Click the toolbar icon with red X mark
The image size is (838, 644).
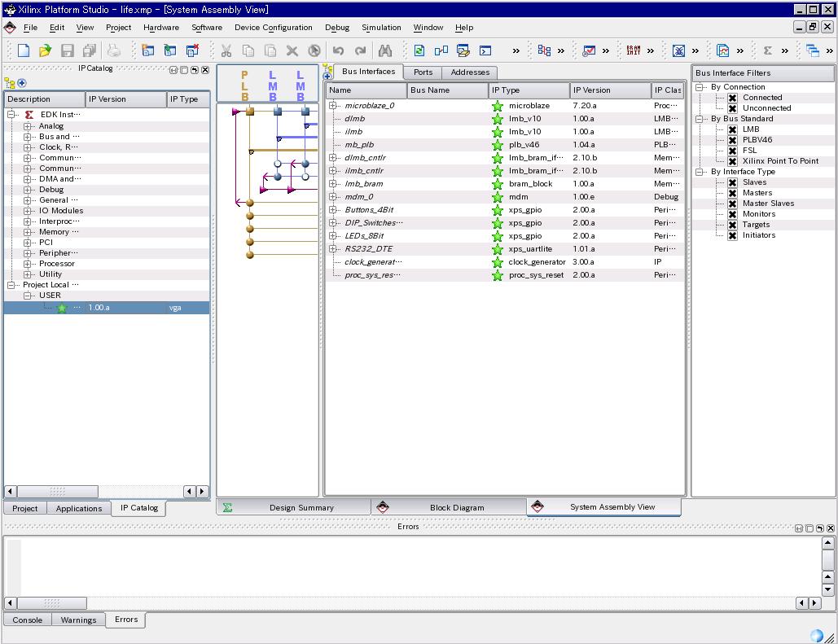pos(192,50)
